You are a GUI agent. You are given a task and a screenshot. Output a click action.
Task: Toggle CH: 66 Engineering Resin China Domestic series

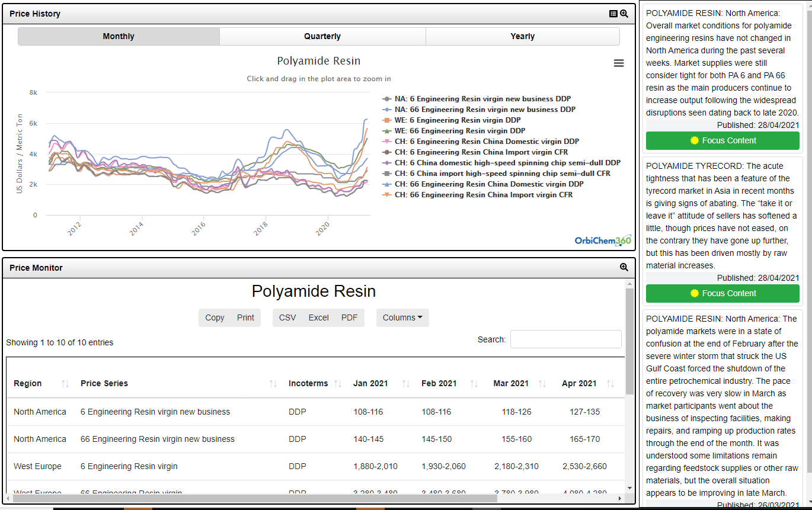pyautogui.click(x=483, y=184)
